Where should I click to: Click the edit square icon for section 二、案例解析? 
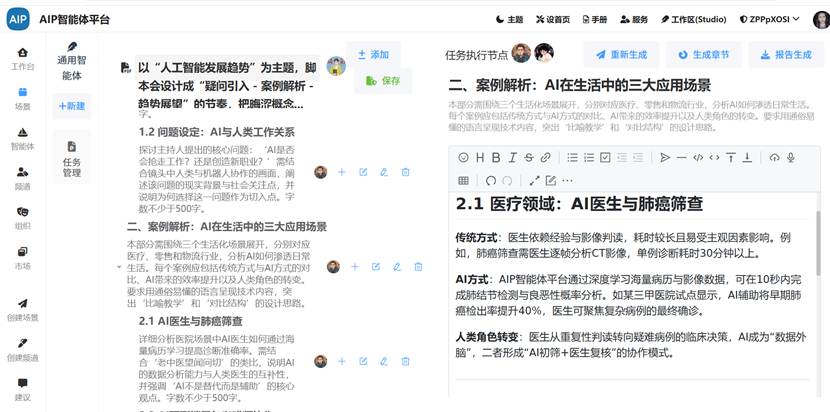376,267
